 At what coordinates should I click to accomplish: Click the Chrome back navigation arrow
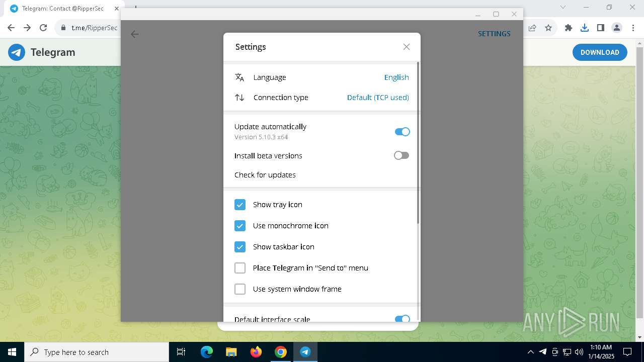pos(11,28)
